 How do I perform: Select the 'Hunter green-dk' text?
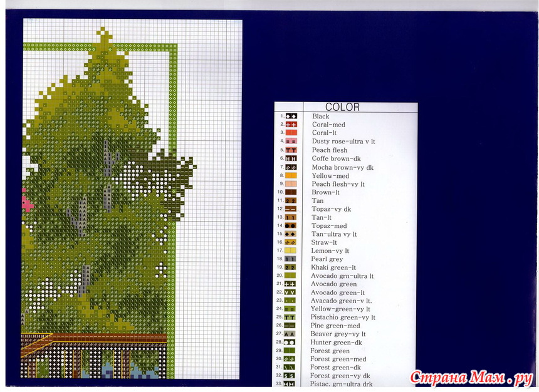(336, 343)
